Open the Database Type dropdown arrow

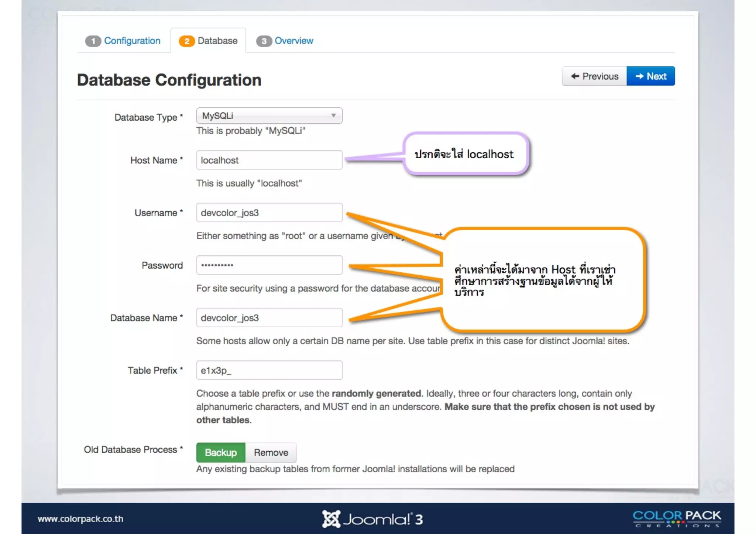[333, 116]
